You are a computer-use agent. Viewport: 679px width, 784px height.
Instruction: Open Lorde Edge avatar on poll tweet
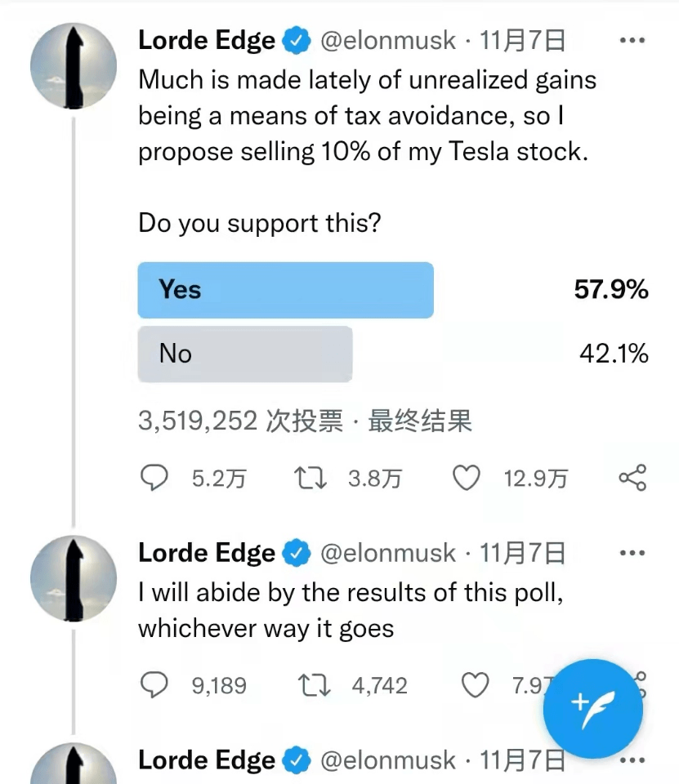click(x=74, y=65)
